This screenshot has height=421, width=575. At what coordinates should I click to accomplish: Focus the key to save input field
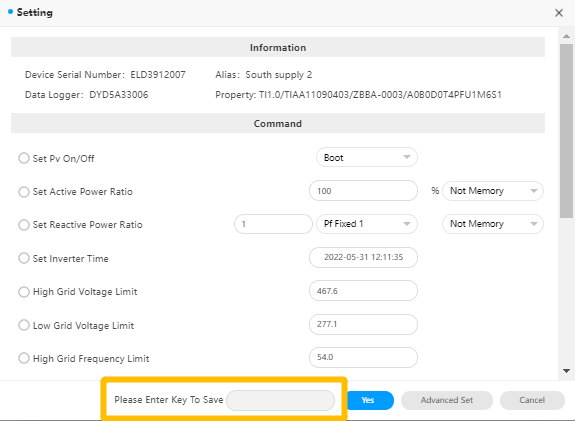point(281,400)
